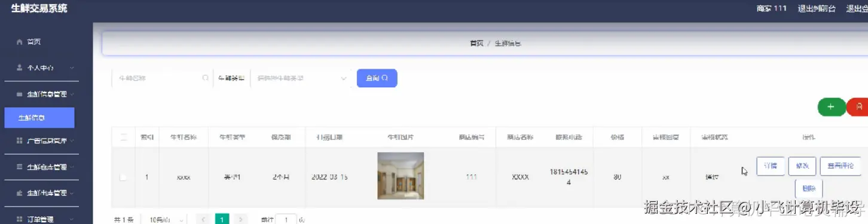Image resolution: width=868 pixels, height=224 pixels.
Task: Click the lowercase xxxx name cell
Action: 184,177
